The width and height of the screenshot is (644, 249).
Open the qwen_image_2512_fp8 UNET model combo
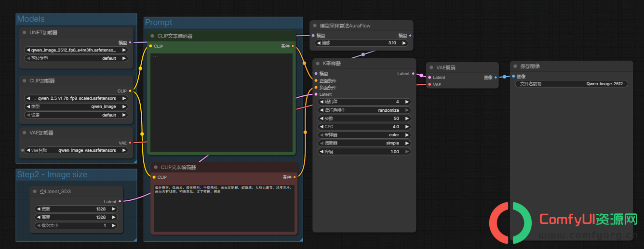[x=76, y=50]
